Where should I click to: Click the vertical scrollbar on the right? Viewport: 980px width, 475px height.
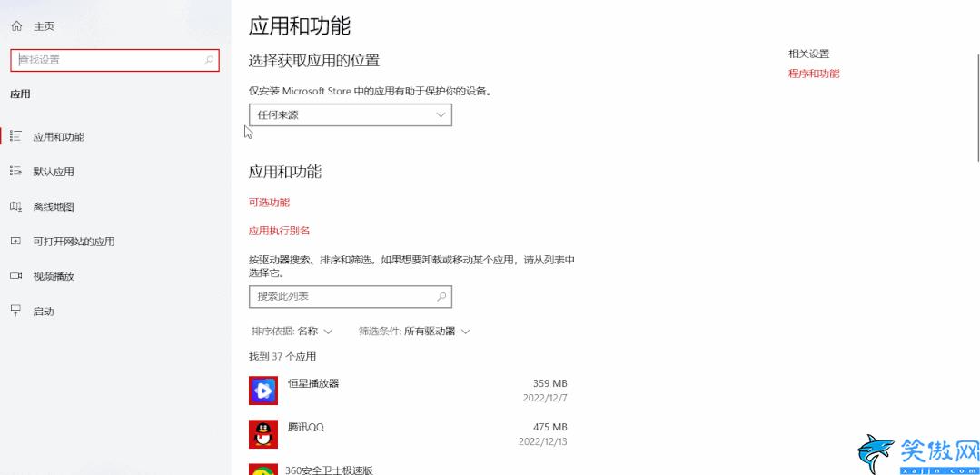click(x=977, y=106)
